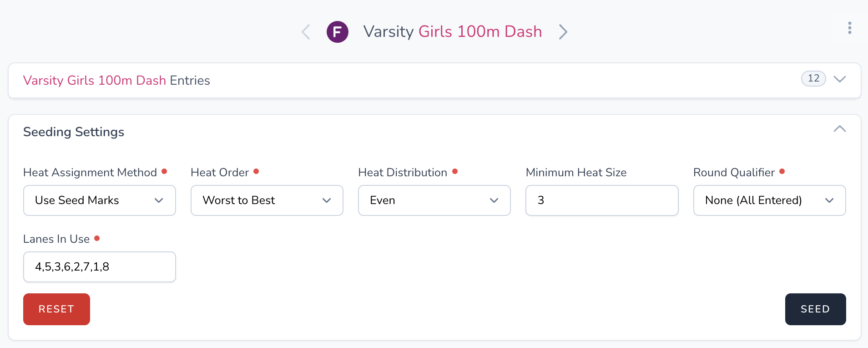Open the Heat Distribution dropdown
The image size is (868, 348).
click(434, 200)
